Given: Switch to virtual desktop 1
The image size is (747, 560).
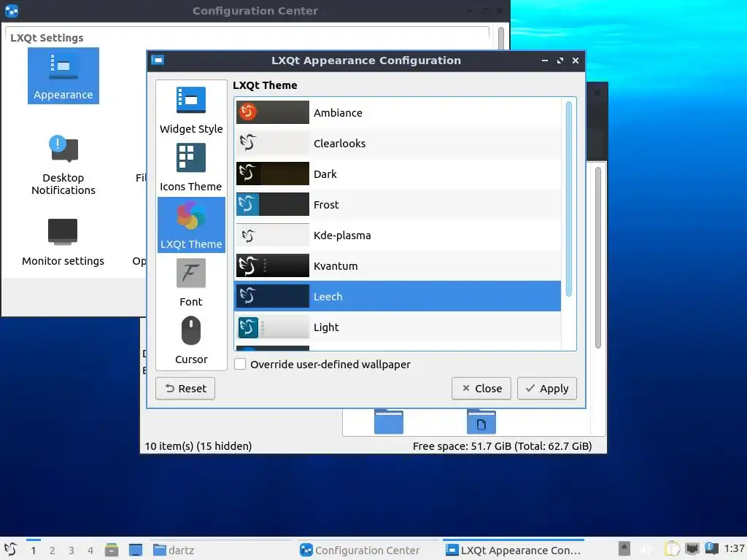Looking at the screenshot, I should (x=34, y=551).
